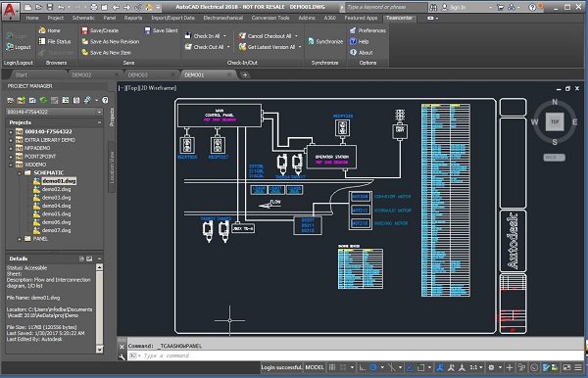Toggle the grid display in status bar

(332, 367)
